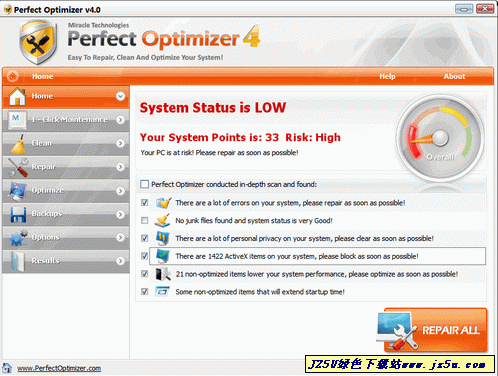Uncheck the system errors checkbox
Viewport: 498px width, 376px height.
click(x=144, y=203)
